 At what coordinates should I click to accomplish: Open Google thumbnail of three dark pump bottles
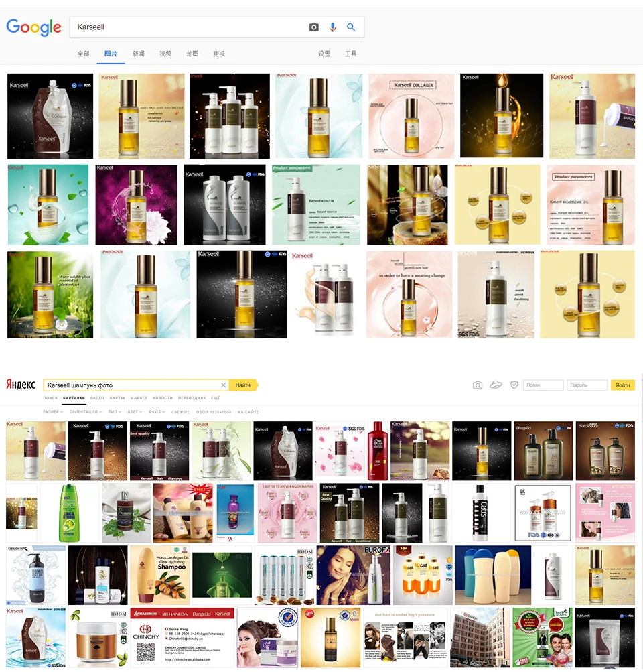pyautogui.click(x=230, y=116)
